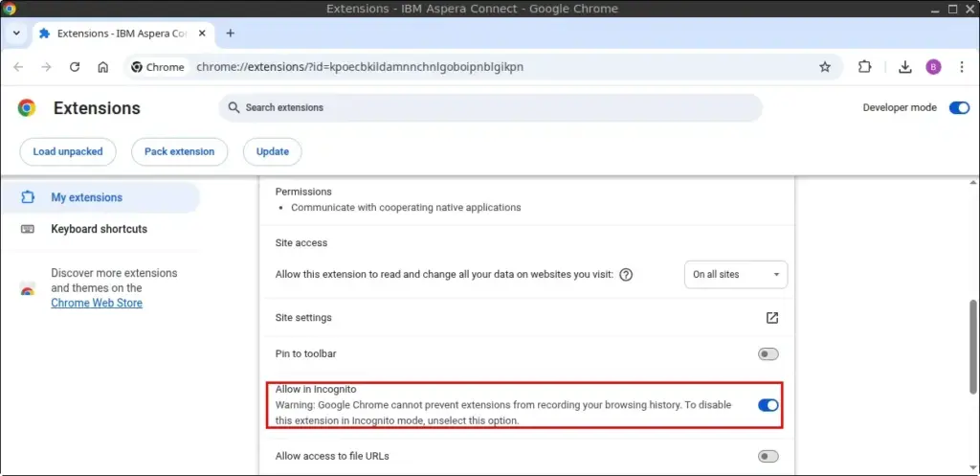This screenshot has width=980, height=476.
Task: Click the site access help question icon
Action: tap(626, 275)
